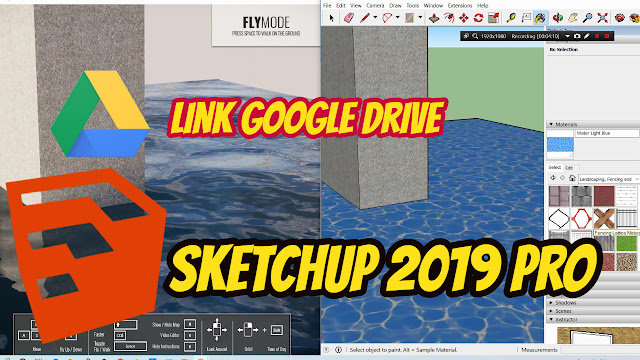
Task: Open the Tools menu
Action: [413, 6]
